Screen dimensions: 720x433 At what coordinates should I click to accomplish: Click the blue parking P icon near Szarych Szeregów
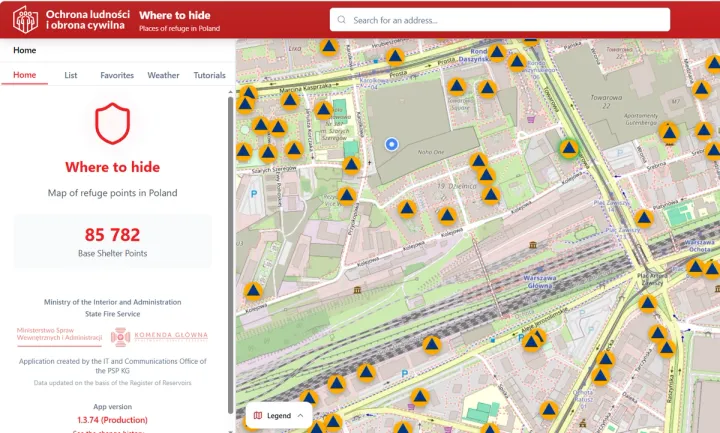(253, 194)
